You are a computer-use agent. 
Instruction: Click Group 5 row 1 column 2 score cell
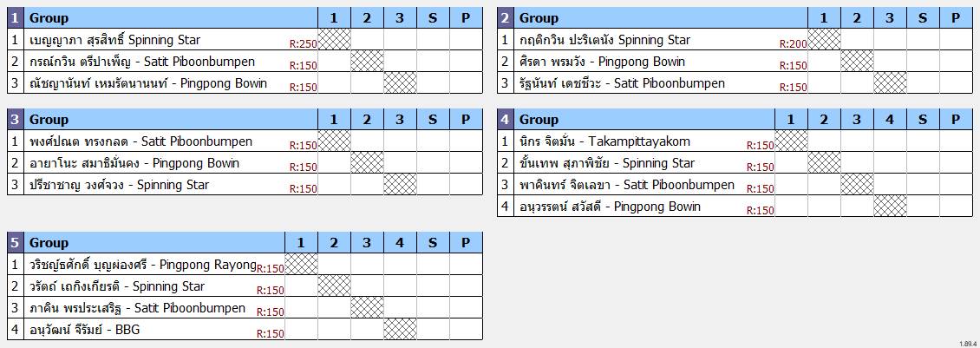(335, 264)
